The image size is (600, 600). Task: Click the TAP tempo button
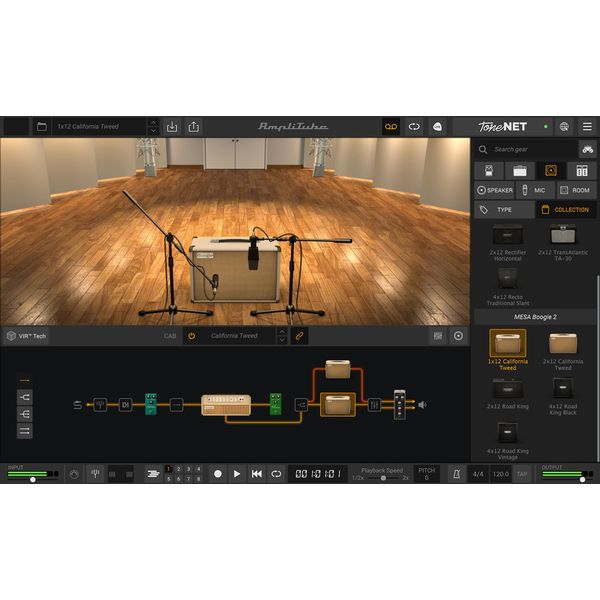point(522,474)
